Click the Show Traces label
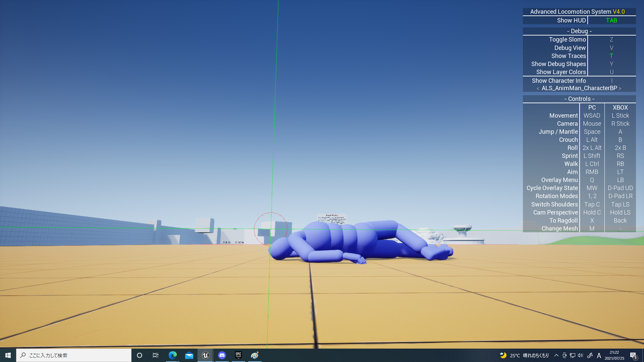This screenshot has width=644, height=362. (x=568, y=56)
